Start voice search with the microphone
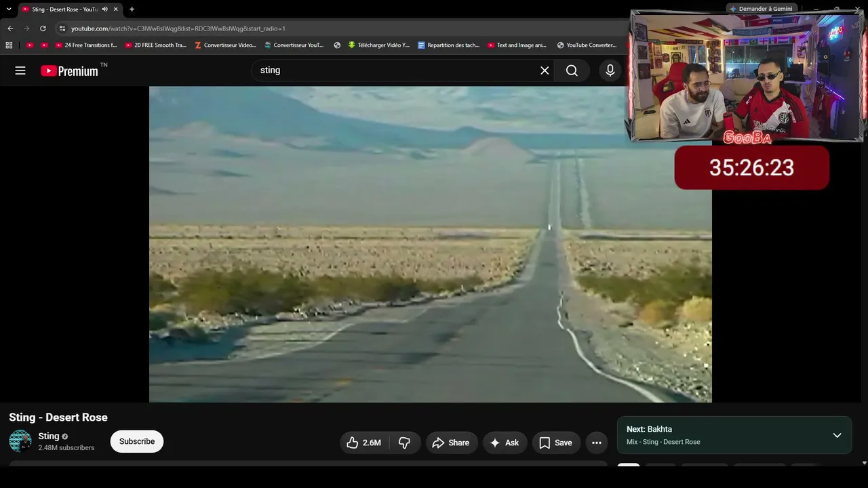 coord(610,70)
